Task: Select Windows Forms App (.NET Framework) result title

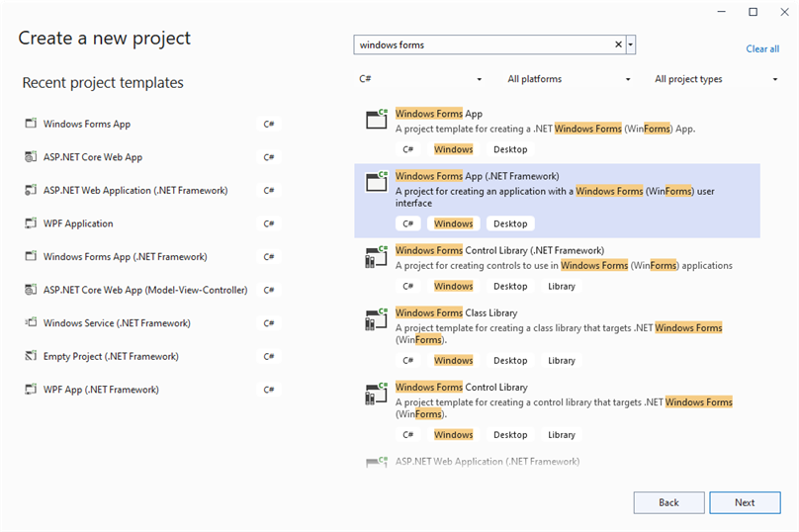Action: click(477, 176)
